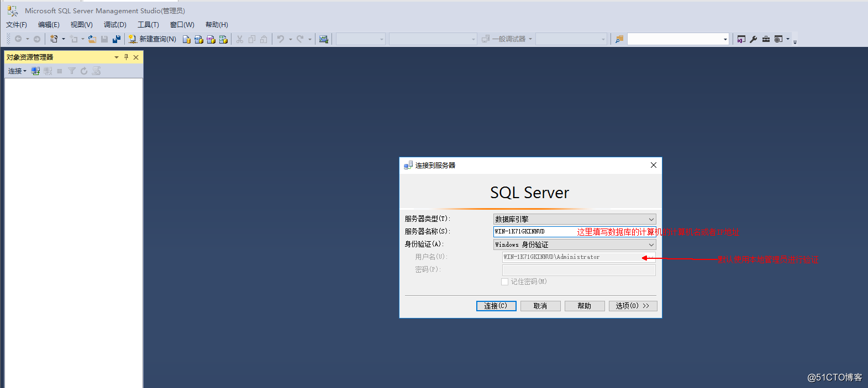Open the Solution Explorer toolbar icon
Viewport: 868px width, 388px height.
741,39
